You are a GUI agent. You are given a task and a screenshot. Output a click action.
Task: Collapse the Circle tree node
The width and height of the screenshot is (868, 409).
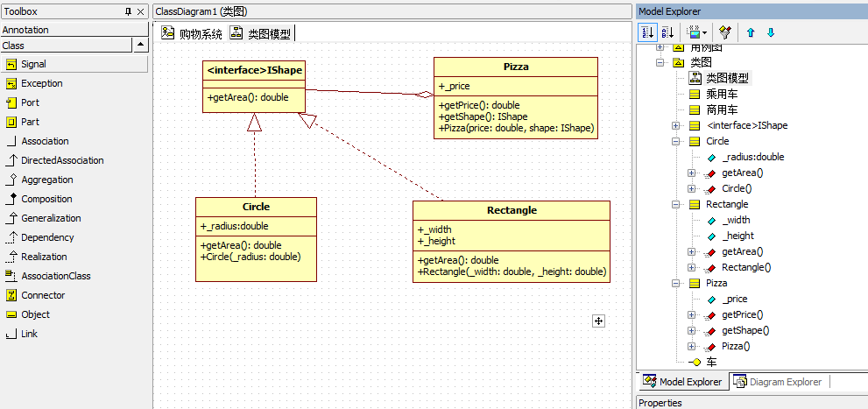675,141
